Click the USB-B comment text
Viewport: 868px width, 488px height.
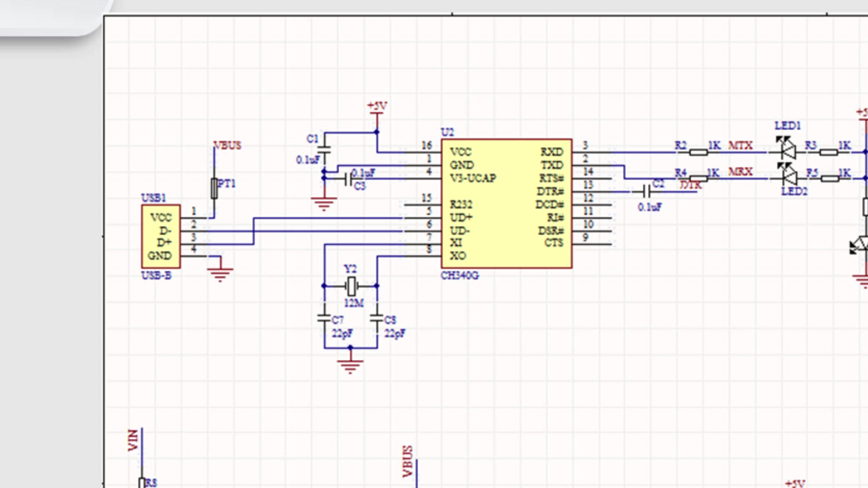156,276
